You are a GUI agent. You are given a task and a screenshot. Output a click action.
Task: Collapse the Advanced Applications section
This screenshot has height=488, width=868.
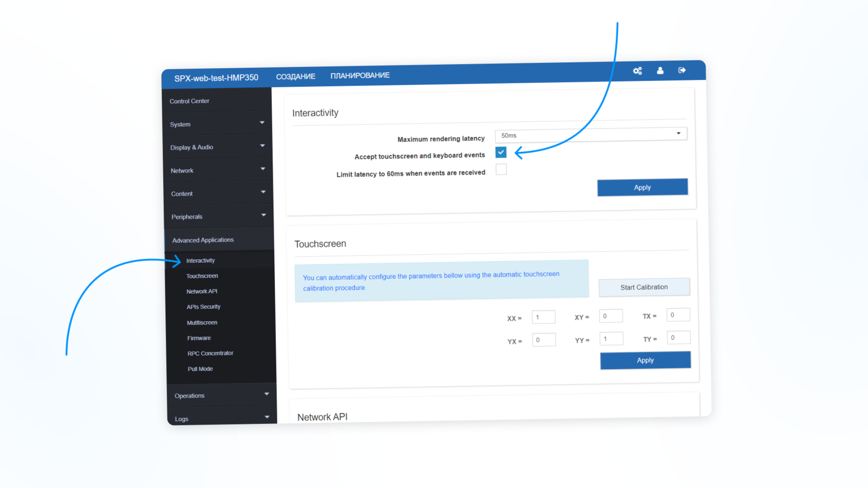pyautogui.click(x=220, y=240)
